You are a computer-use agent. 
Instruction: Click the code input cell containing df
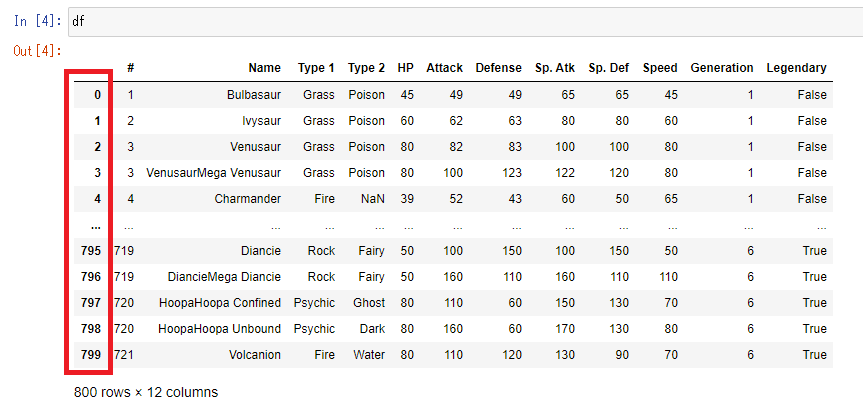(465, 22)
